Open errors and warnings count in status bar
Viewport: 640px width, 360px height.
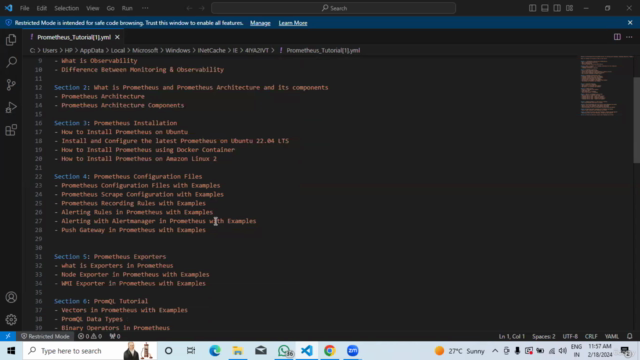[90, 336]
